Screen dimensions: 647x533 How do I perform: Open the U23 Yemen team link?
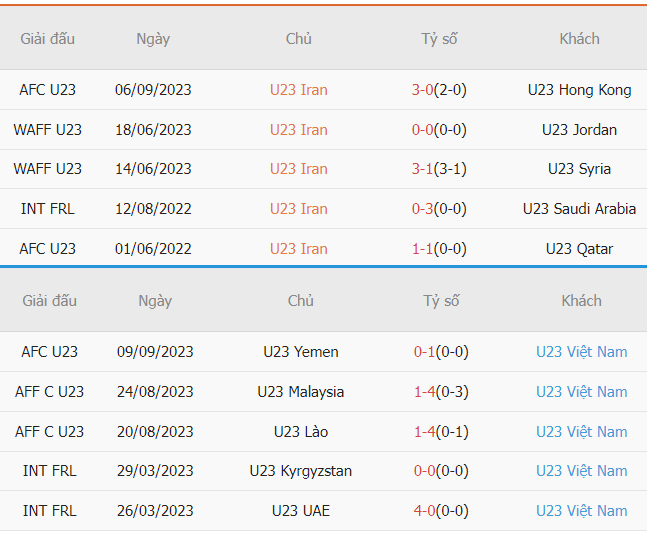tap(300, 352)
